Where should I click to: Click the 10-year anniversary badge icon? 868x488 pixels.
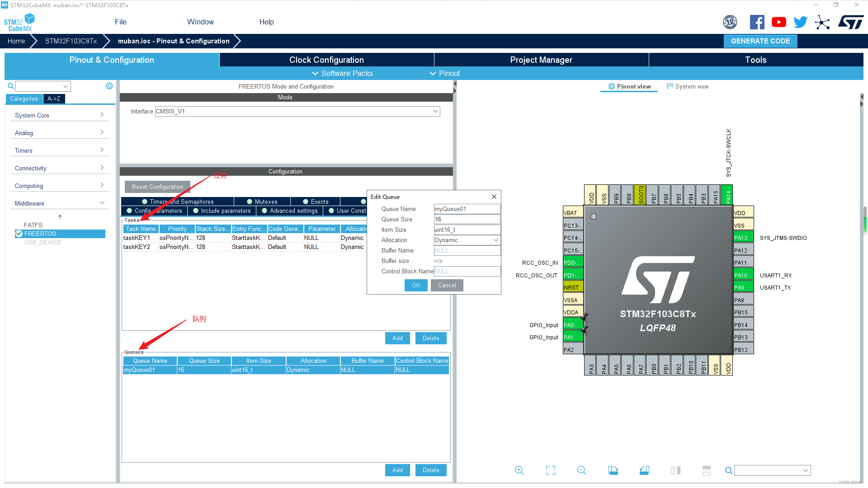730,22
